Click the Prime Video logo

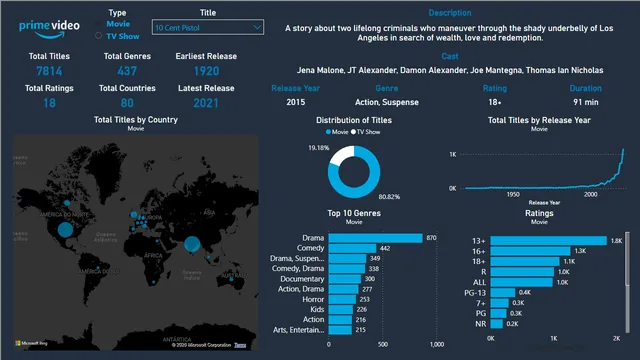point(49,29)
